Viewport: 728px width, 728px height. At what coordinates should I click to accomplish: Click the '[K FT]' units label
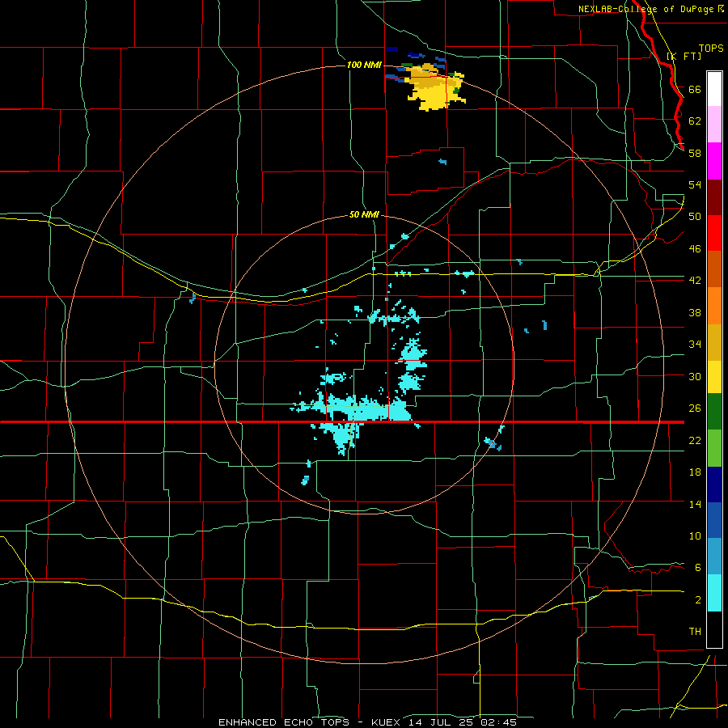[684, 56]
